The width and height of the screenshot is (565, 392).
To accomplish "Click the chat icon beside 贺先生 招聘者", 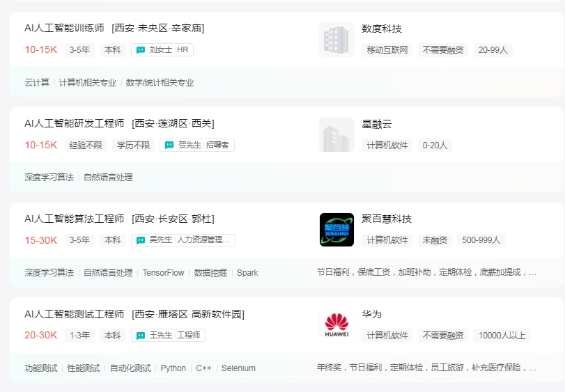I will (169, 145).
